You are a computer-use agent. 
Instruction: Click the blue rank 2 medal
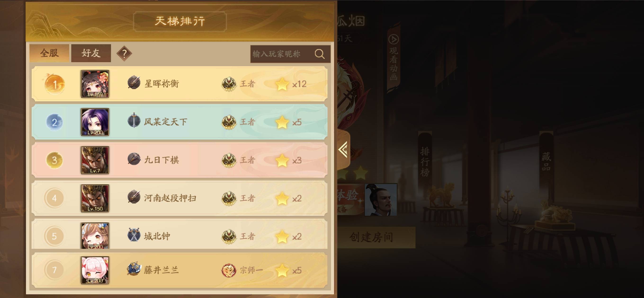tap(54, 122)
